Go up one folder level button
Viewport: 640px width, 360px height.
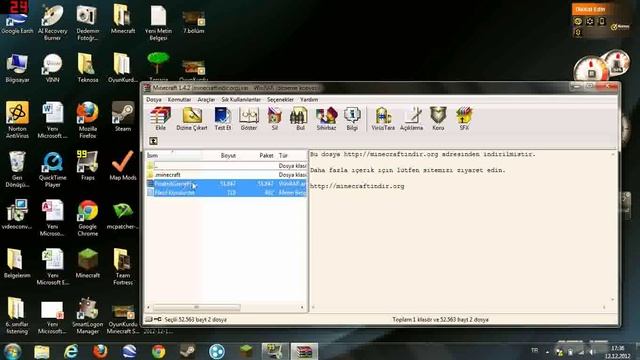[x=153, y=141]
